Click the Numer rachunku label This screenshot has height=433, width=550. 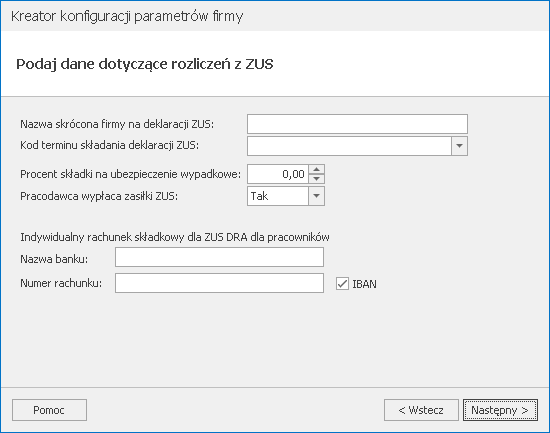(61, 283)
